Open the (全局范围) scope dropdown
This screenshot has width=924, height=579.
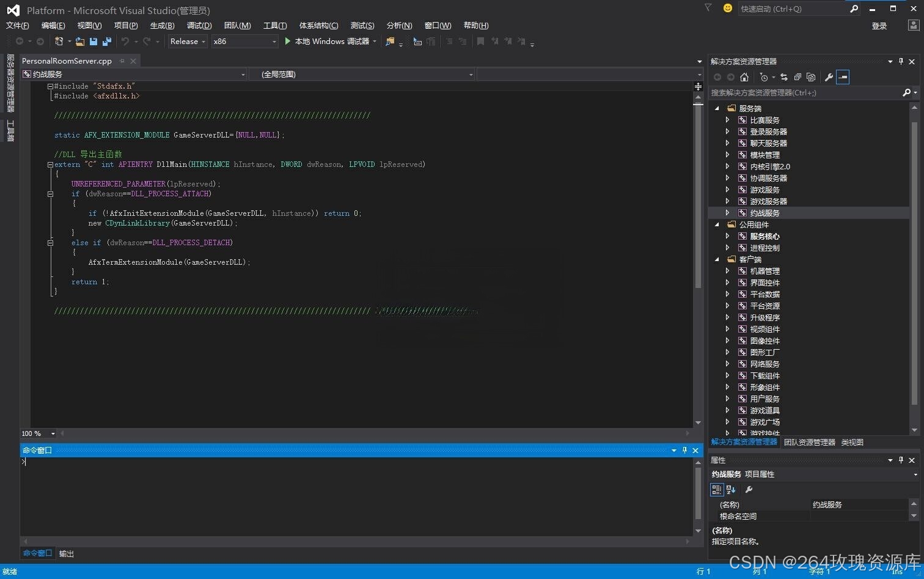362,74
